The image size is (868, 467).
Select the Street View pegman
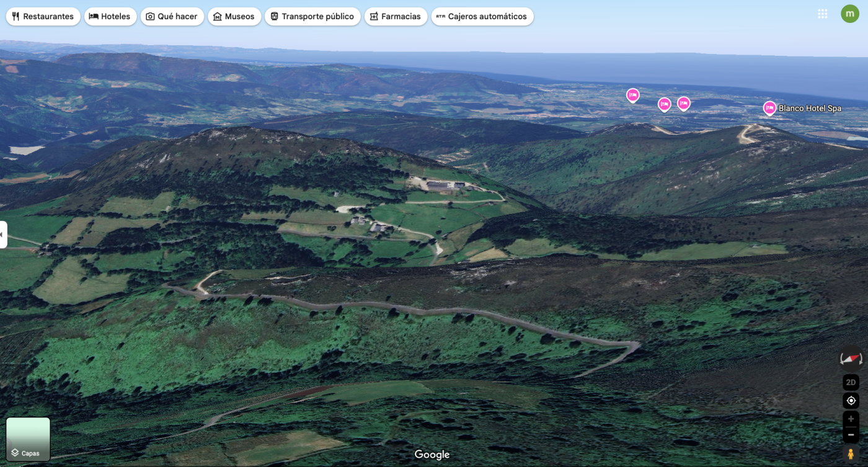(x=851, y=455)
